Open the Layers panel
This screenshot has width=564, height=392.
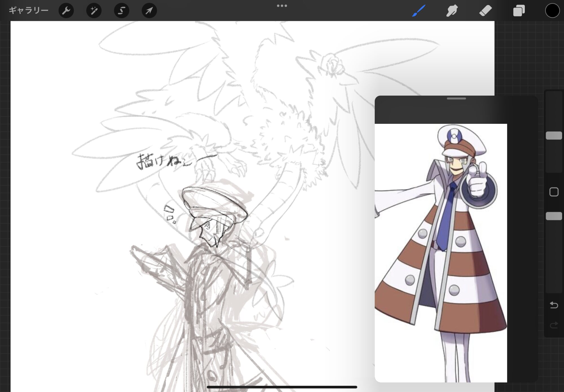coord(519,11)
